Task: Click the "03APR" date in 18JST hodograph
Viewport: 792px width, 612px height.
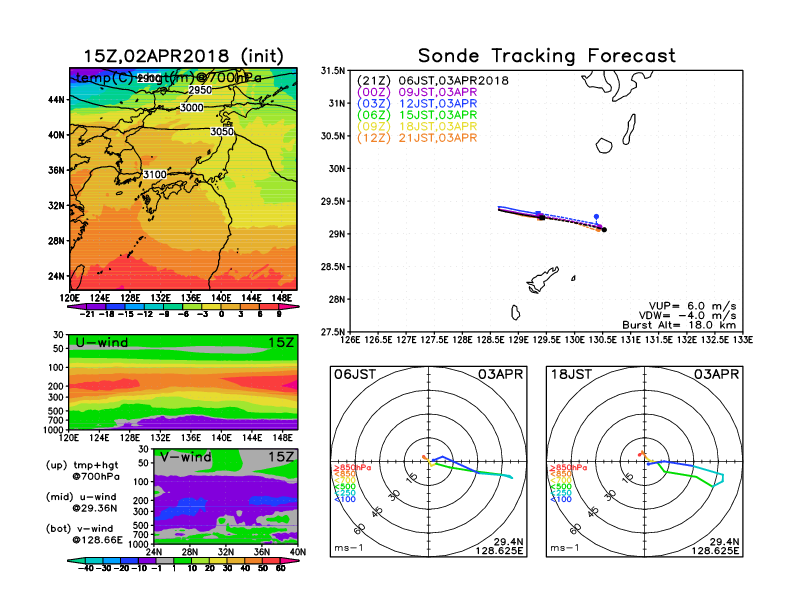Action: click(x=716, y=374)
